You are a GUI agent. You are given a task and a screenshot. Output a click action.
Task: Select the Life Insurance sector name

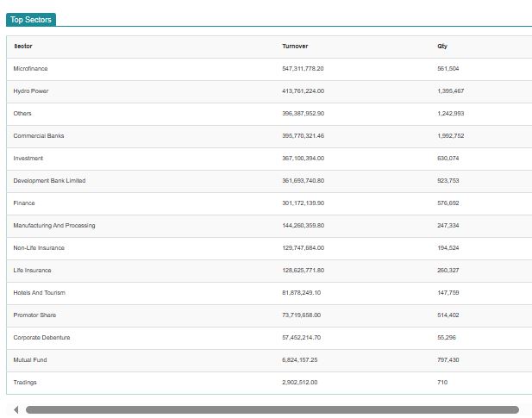pyautogui.click(x=32, y=270)
